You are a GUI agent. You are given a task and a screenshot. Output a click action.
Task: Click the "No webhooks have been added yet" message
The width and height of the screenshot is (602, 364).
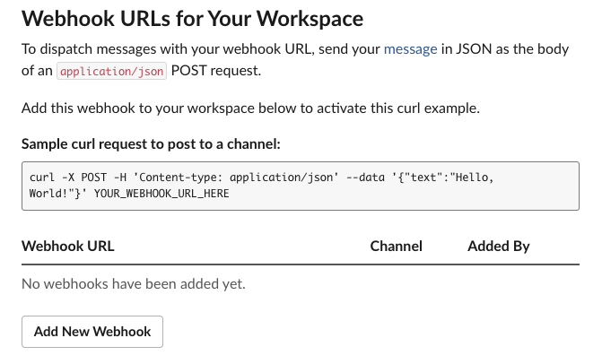(133, 284)
